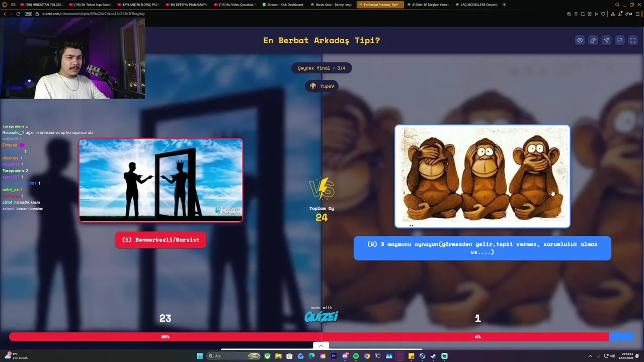
Task: Click the quizei.com address bar URL
Action: [x=93, y=14]
